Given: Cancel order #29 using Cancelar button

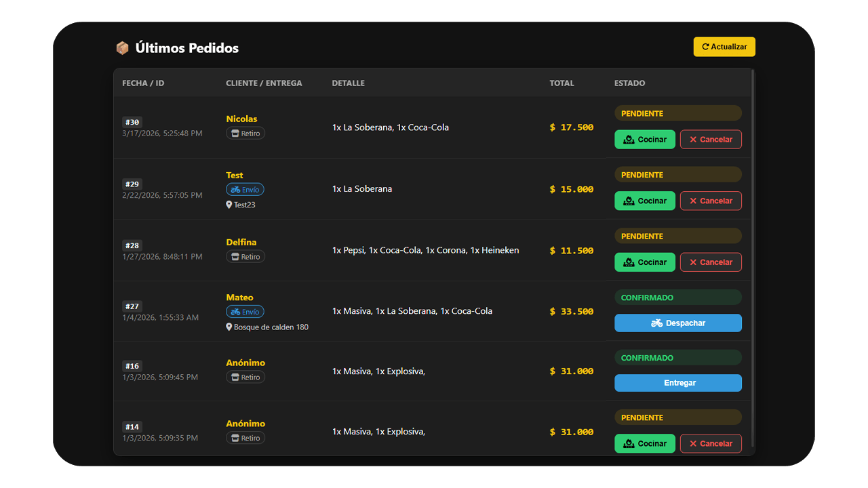Looking at the screenshot, I should (710, 201).
